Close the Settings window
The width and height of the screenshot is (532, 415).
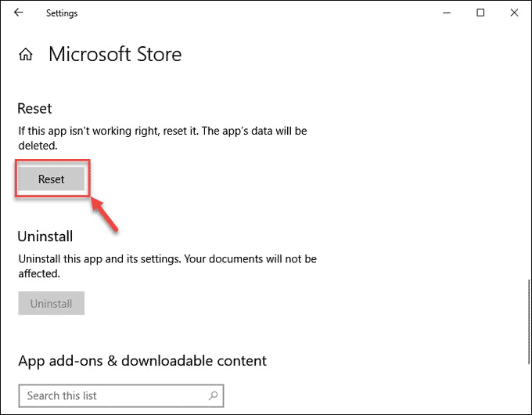tap(514, 13)
